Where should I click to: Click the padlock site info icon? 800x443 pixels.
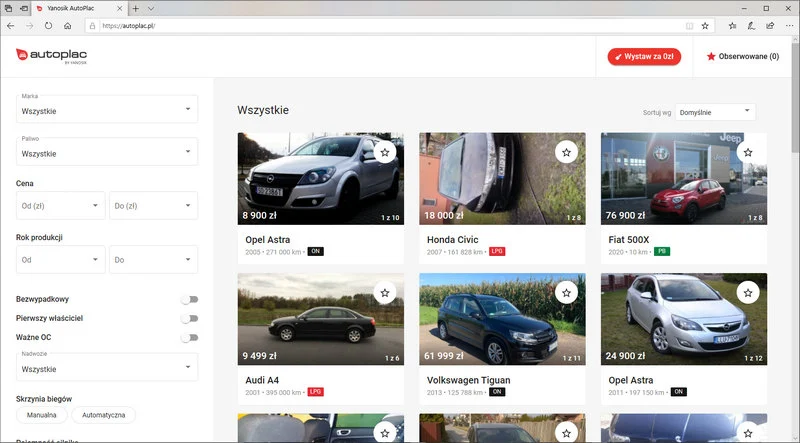coord(92,26)
